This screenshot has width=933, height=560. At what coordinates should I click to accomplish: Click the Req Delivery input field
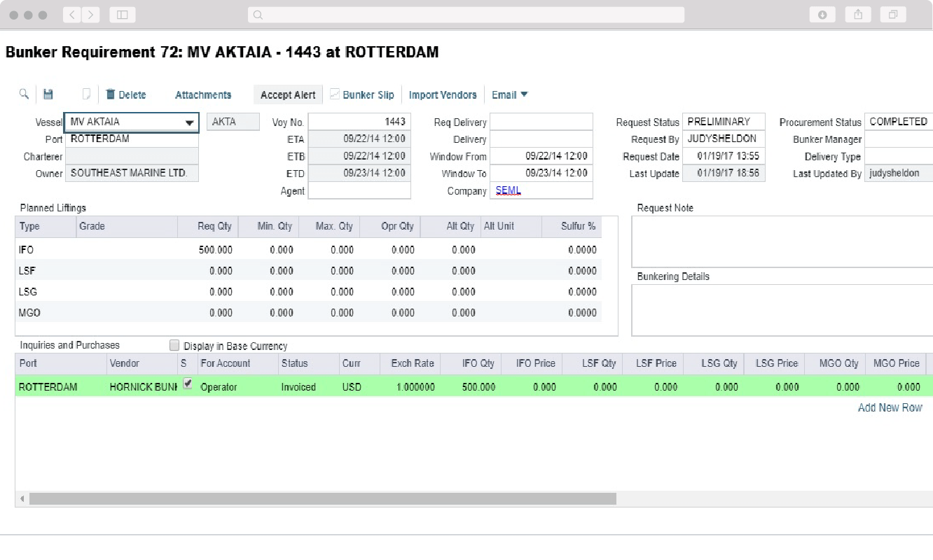[541, 122]
